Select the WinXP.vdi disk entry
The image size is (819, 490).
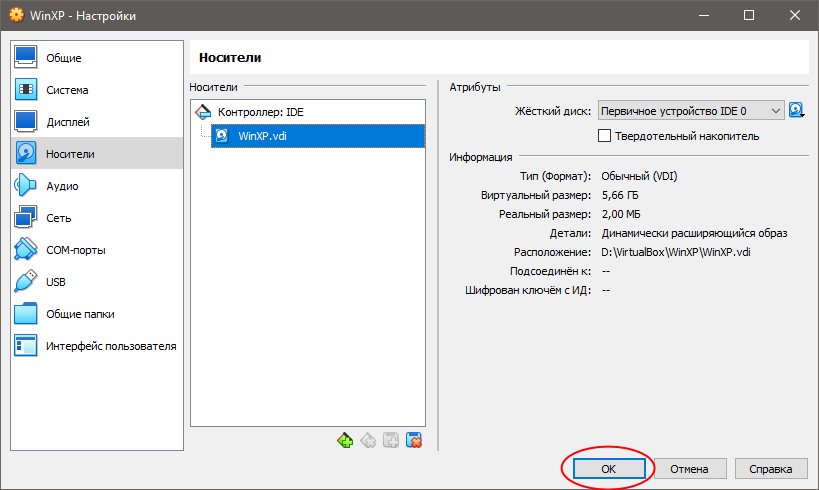point(318,136)
